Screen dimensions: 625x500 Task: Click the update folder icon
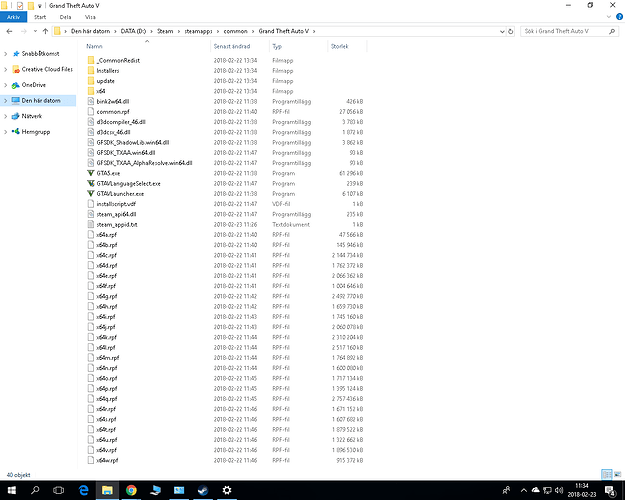pos(91,81)
